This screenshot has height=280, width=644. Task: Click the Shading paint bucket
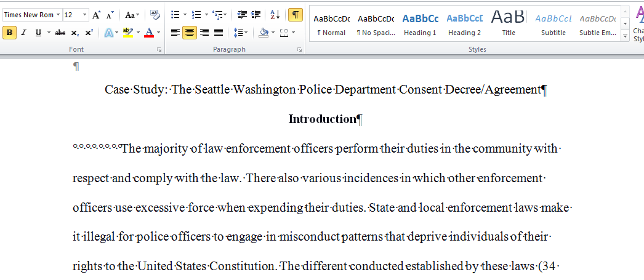coord(264,33)
